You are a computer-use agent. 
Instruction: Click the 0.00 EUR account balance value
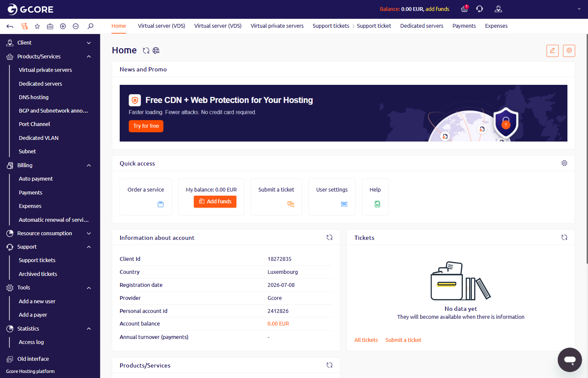(278, 324)
